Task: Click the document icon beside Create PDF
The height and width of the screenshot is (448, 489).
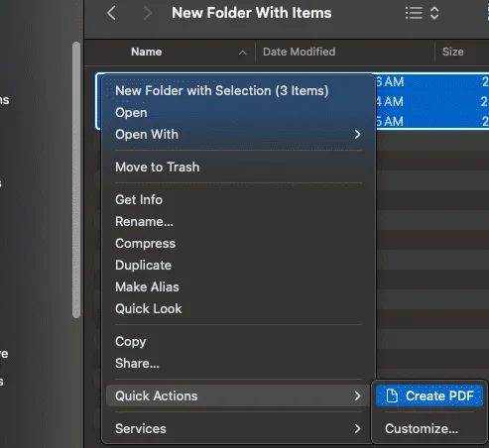Action: pos(392,395)
